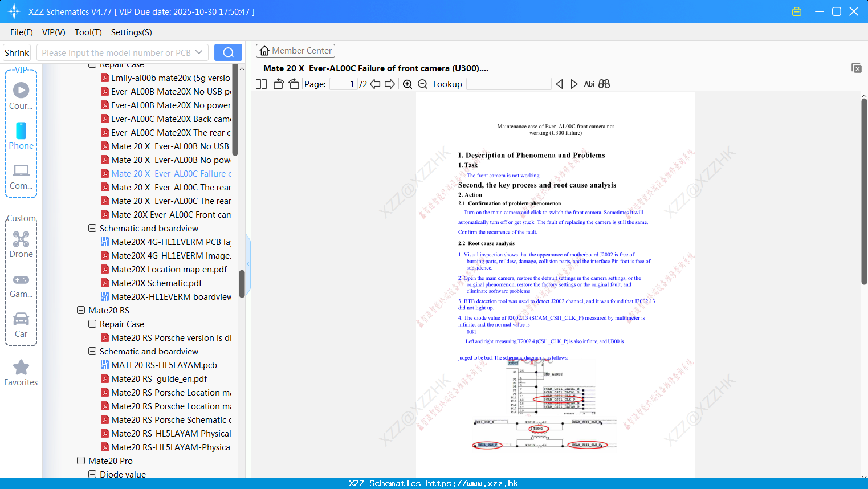Viewport: 868px width, 489px height.
Task: Open Mate20X Schematic.pdf
Action: pyautogui.click(x=152, y=283)
